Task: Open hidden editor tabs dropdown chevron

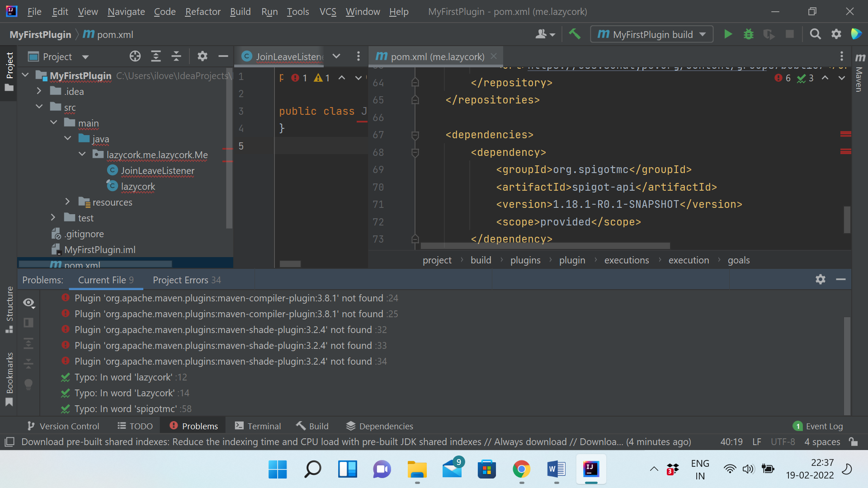Action: pos(336,56)
